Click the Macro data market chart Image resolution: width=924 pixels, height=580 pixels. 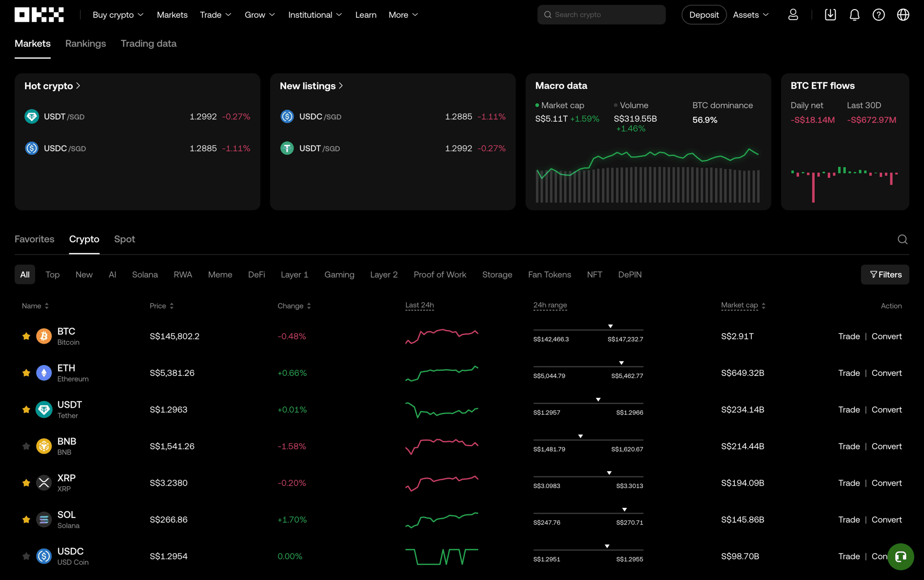coord(648,176)
